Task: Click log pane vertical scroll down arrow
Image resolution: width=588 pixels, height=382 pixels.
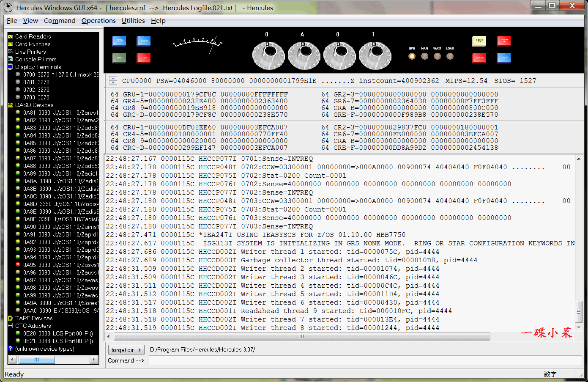Action: [579, 327]
